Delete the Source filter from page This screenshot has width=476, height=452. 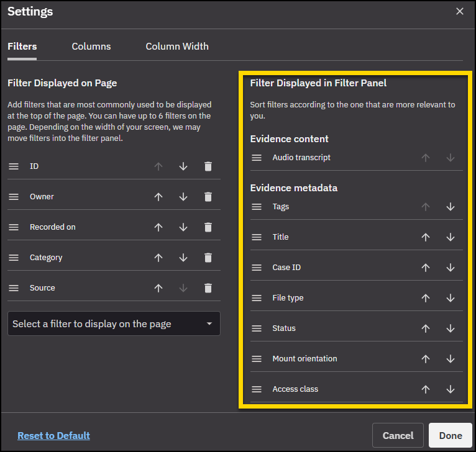(208, 288)
